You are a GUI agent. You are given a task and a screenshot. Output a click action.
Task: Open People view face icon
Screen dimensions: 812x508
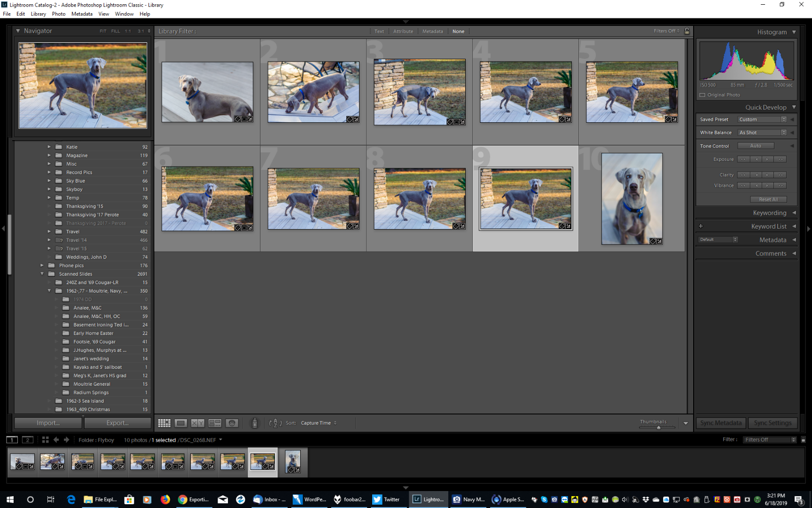tap(232, 423)
